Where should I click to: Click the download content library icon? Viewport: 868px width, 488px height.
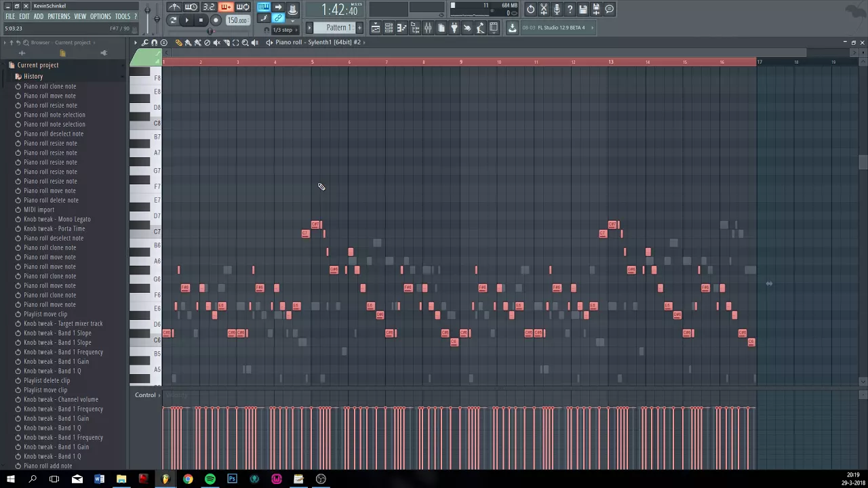pos(513,28)
